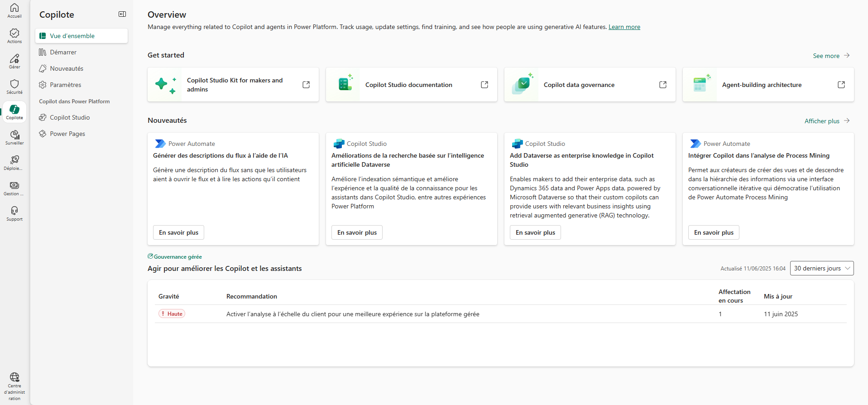
Task: Open Copilot Studio in sidebar
Action: 82,117
